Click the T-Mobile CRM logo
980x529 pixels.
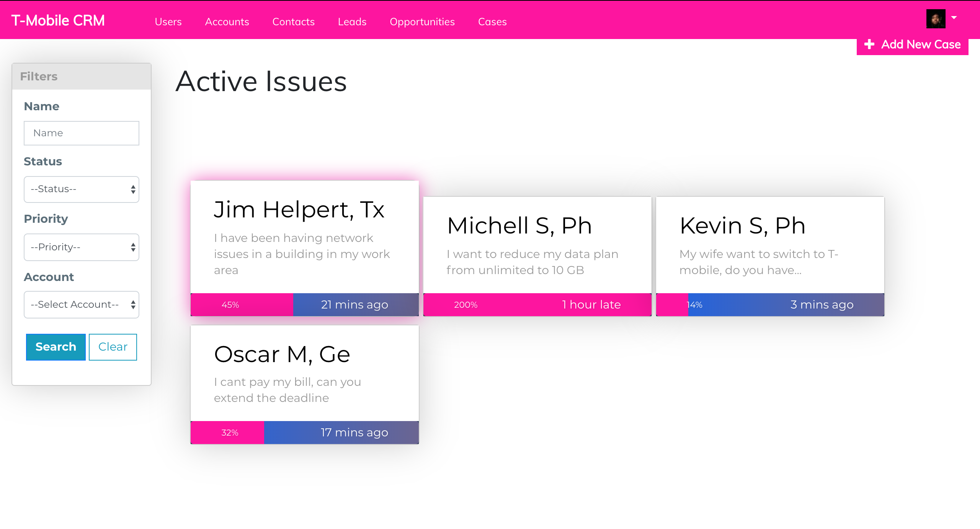pyautogui.click(x=58, y=21)
